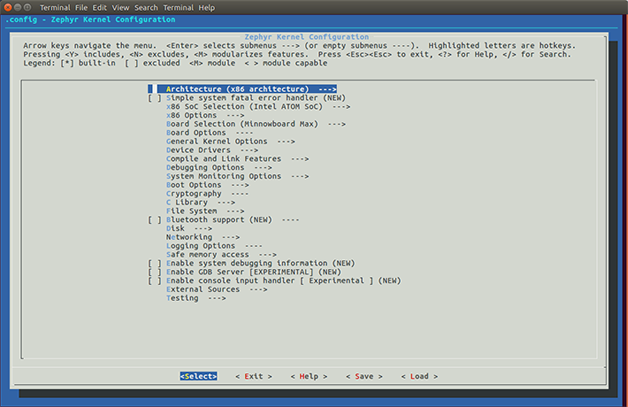Close the terminal window with red button
This screenshot has width=628, height=407.
tap(8, 7)
